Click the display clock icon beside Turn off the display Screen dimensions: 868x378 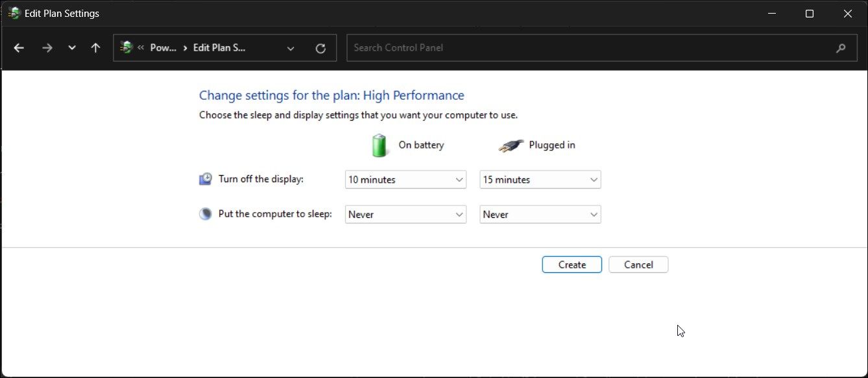[205, 178]
